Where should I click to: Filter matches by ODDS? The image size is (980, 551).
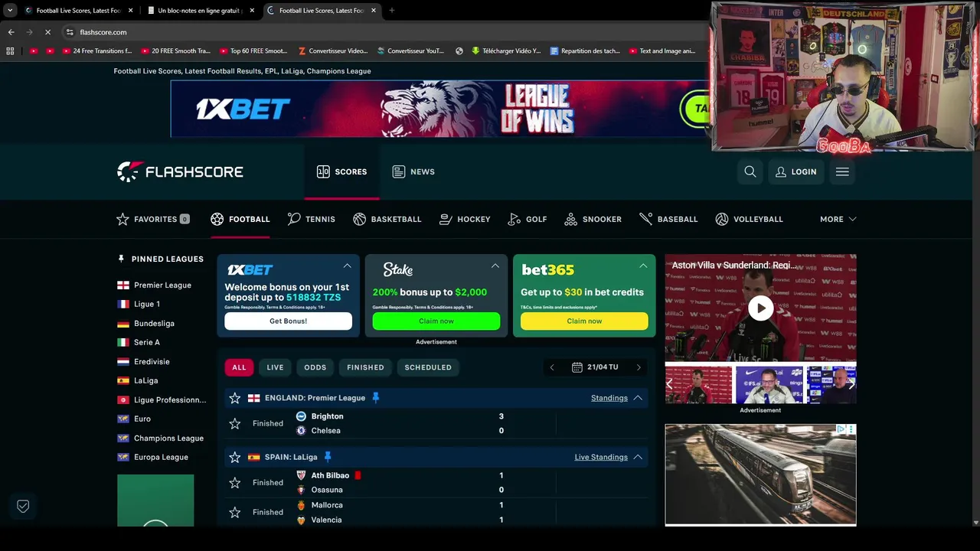(x=315, y=367)
